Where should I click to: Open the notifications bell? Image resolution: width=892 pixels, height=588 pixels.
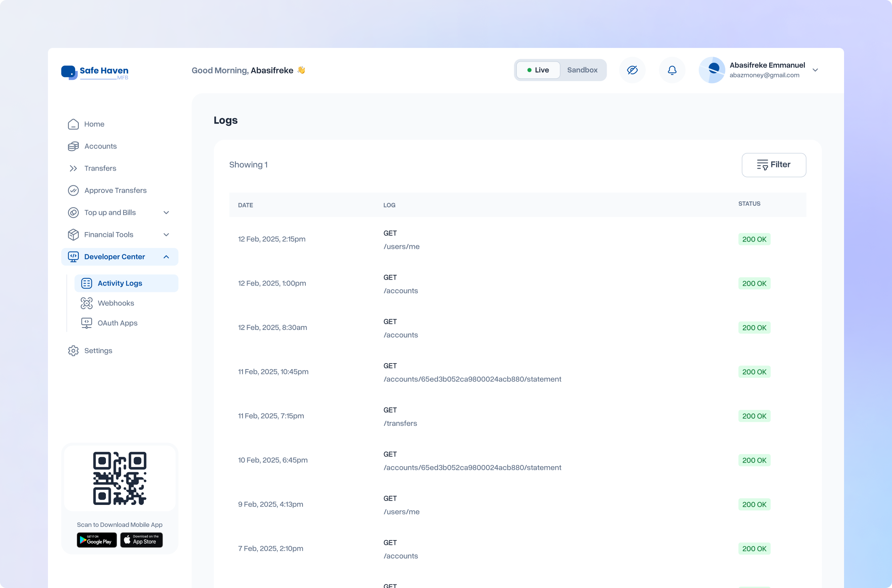point(672,70)
